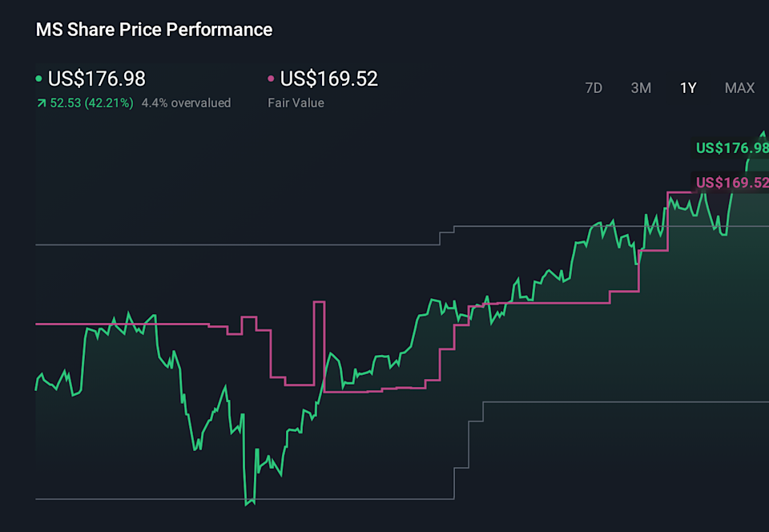Image resolution: width=769 pixels, height=532 pixels.
Task: Click the lowest dip of green price line
Action: 248,502
